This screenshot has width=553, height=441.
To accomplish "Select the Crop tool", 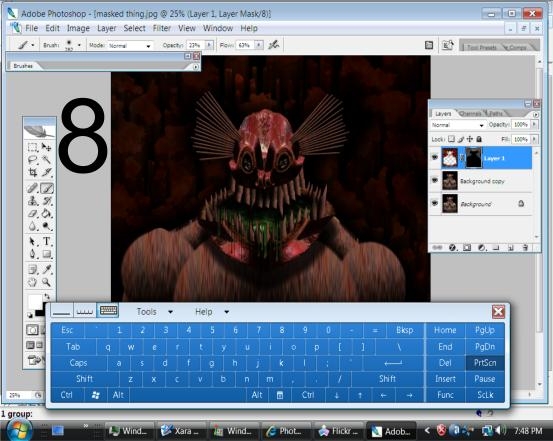I will pos(32,172).
